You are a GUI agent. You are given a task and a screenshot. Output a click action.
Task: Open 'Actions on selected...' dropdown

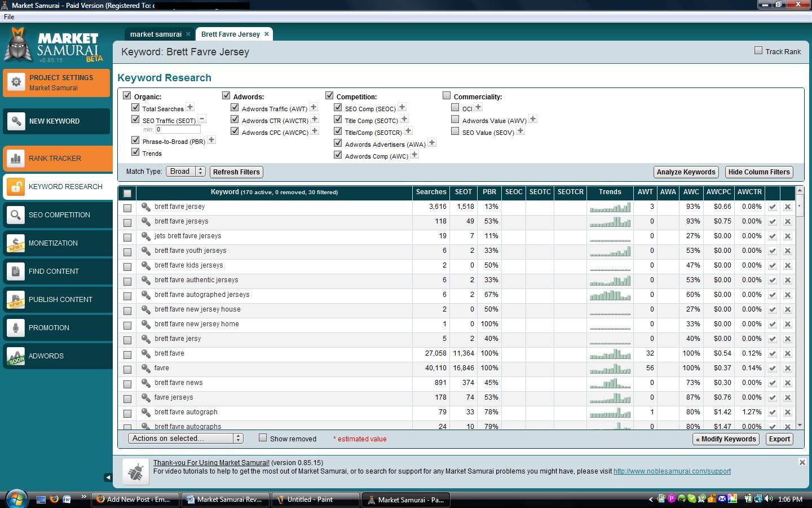(x=186, y=438)
